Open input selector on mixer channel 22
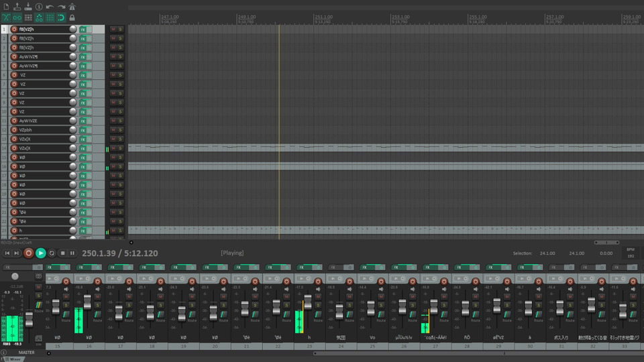The height and width of the screenshot is (362, 644). pyautogui.click(x=273, y=279)
